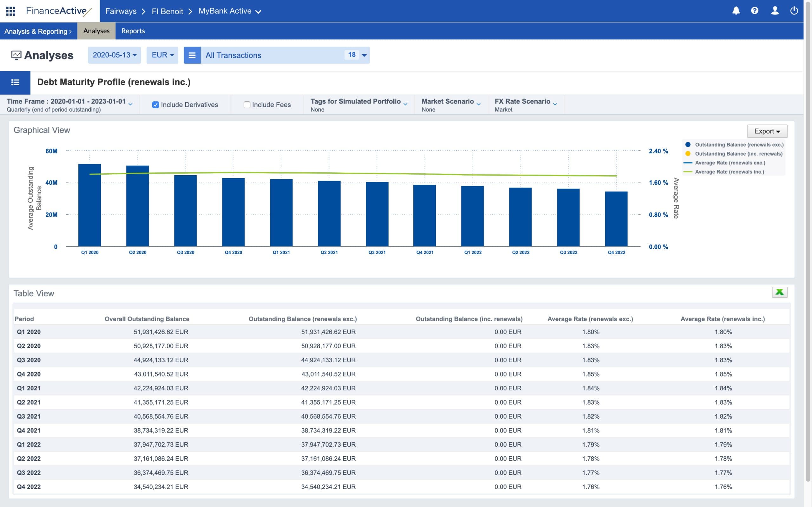Click Outstanding Balance (renewals exc.) blue legend dot
This screenshot has width=812, height=507.
coord(688,144)
